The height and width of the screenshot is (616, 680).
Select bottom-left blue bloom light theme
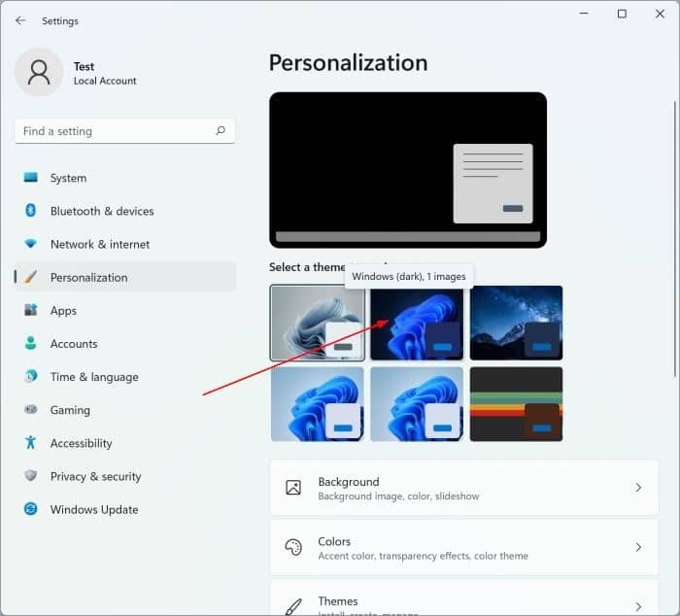pos(318,404)
